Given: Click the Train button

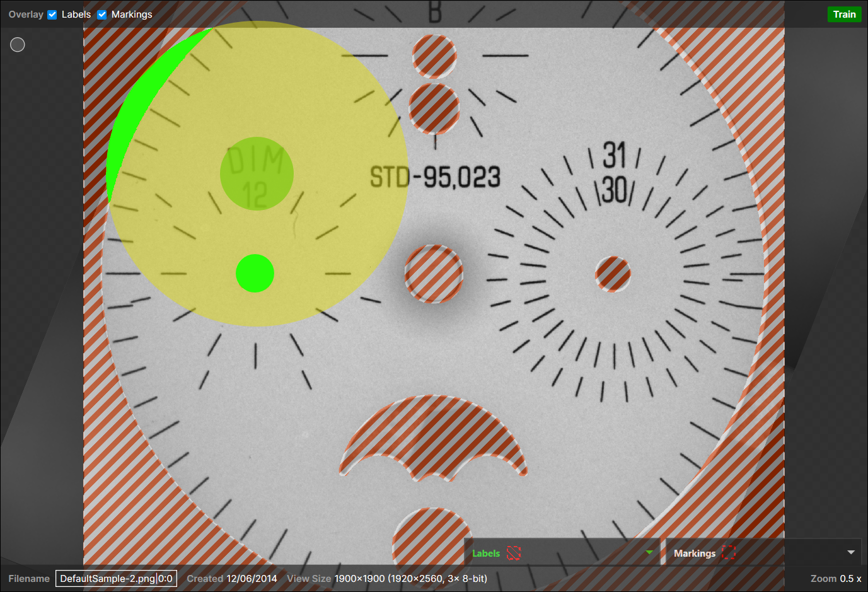Looking at the screenshot, I should click(x=844, y=15).
